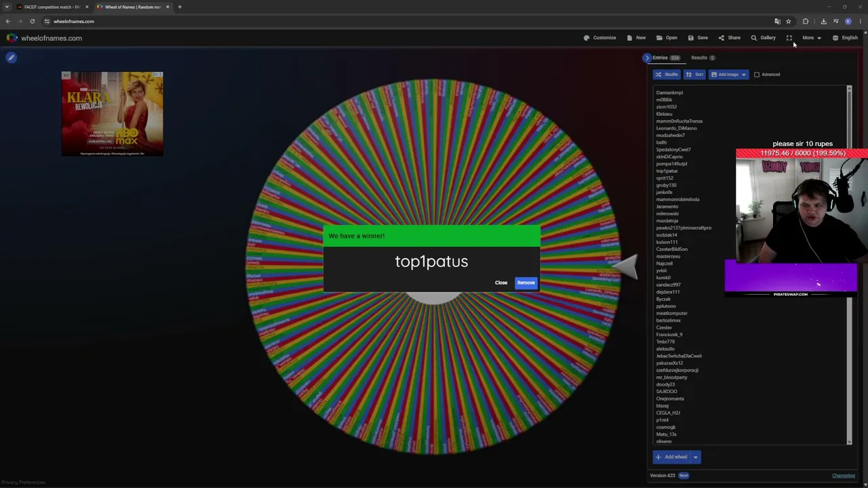This screenshot has width=868, height=488.
Task: Expand the More menu
Action: (812, 38)
